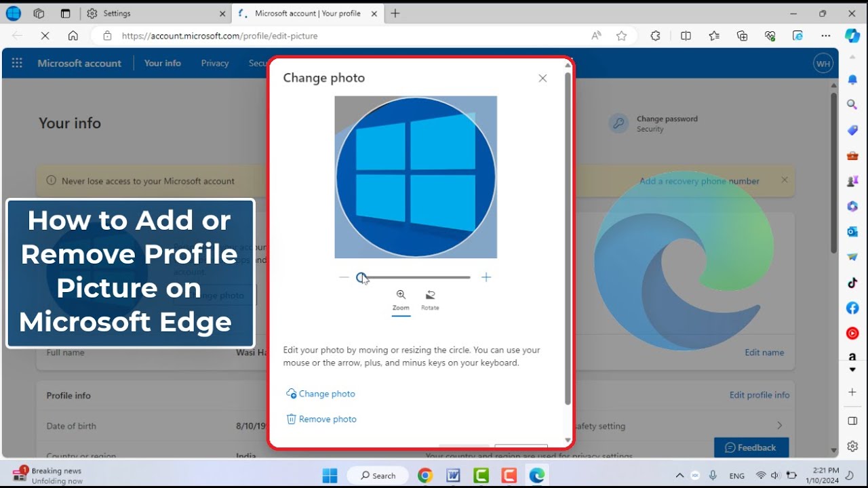Open the sidebar Games icon
This screenshot has height=488, width=868.
852,181
